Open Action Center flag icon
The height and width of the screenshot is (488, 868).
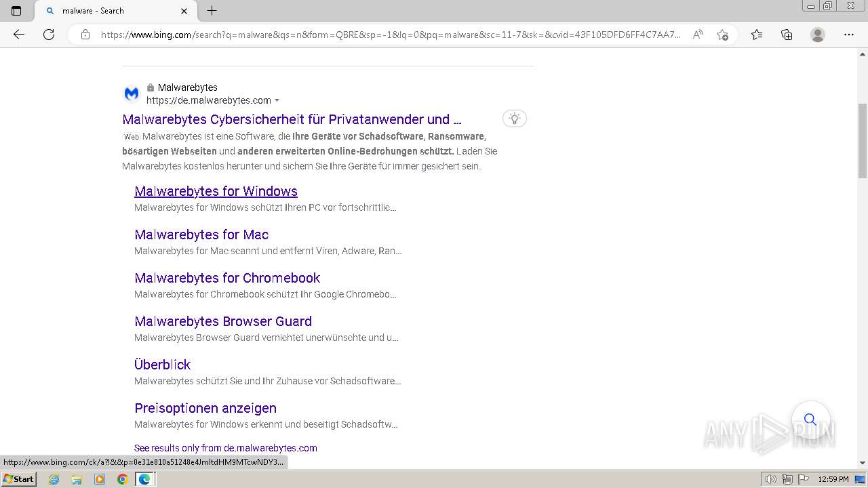pos(804,479)
